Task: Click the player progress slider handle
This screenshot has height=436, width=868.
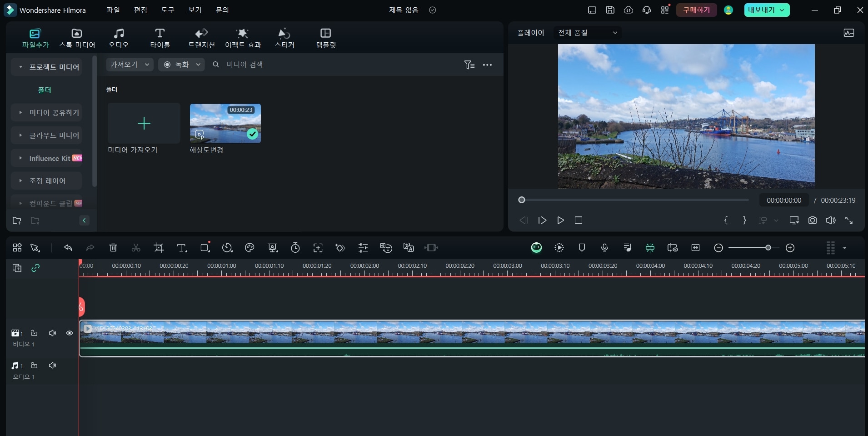Action: tap(522, 200)
